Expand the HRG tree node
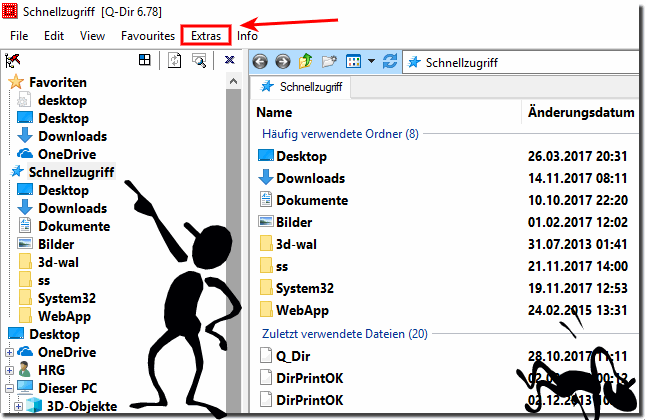 tap(9, 370)
